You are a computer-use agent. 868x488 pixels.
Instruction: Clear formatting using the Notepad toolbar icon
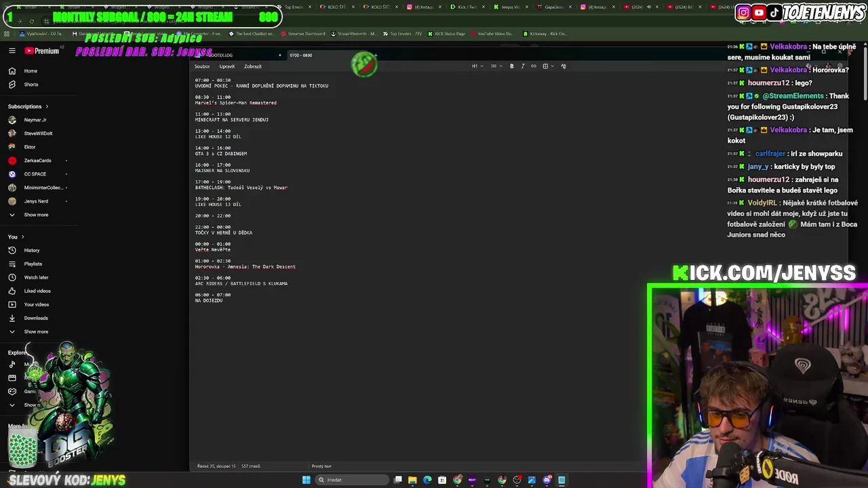click(x=564, y=66)
